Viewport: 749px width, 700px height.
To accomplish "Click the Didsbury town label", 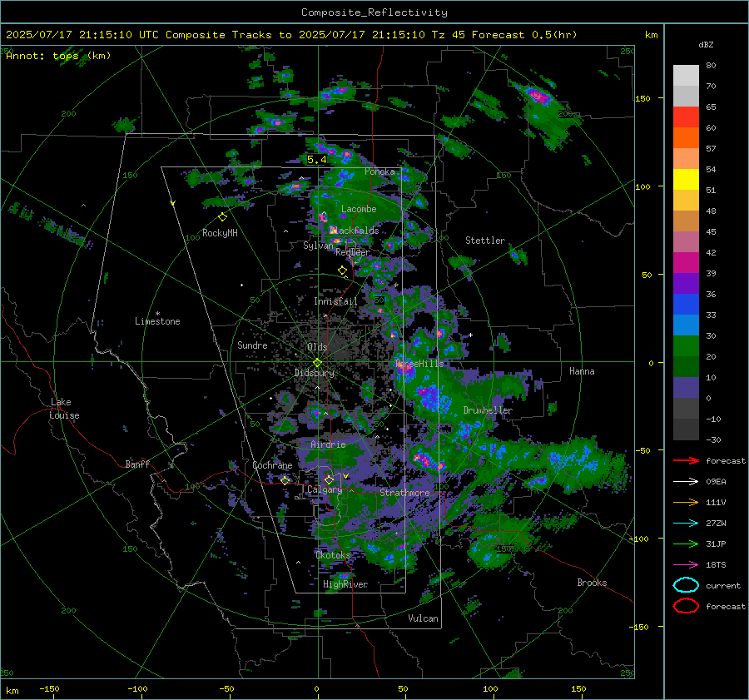I will 315,373.
